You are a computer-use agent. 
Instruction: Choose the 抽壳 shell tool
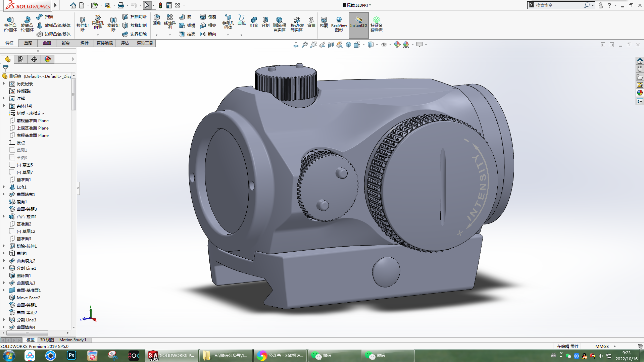tap(187, 34)
